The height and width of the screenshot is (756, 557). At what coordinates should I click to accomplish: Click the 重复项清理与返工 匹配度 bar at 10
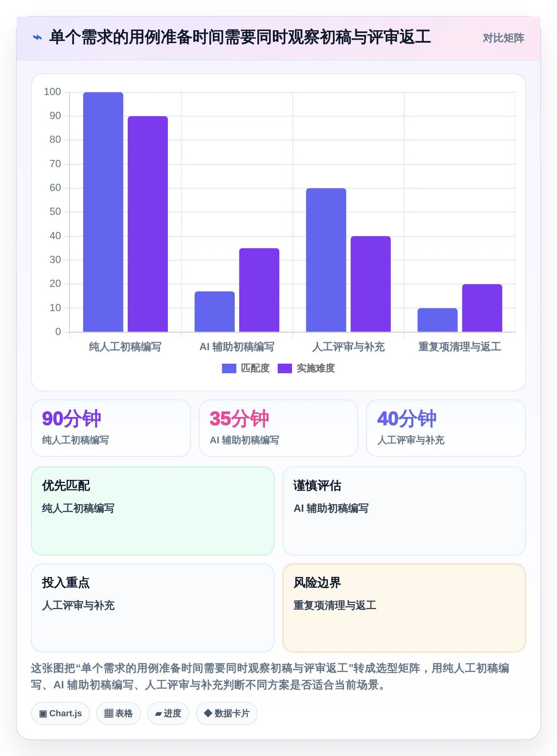437,320
